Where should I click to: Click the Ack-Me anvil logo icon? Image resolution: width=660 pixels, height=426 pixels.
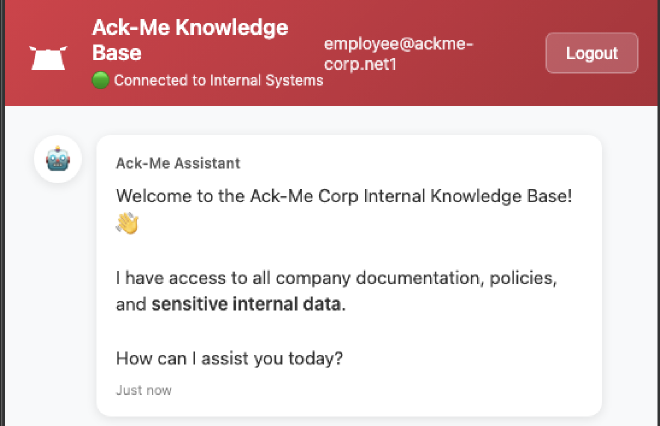[x=49, y=57]
